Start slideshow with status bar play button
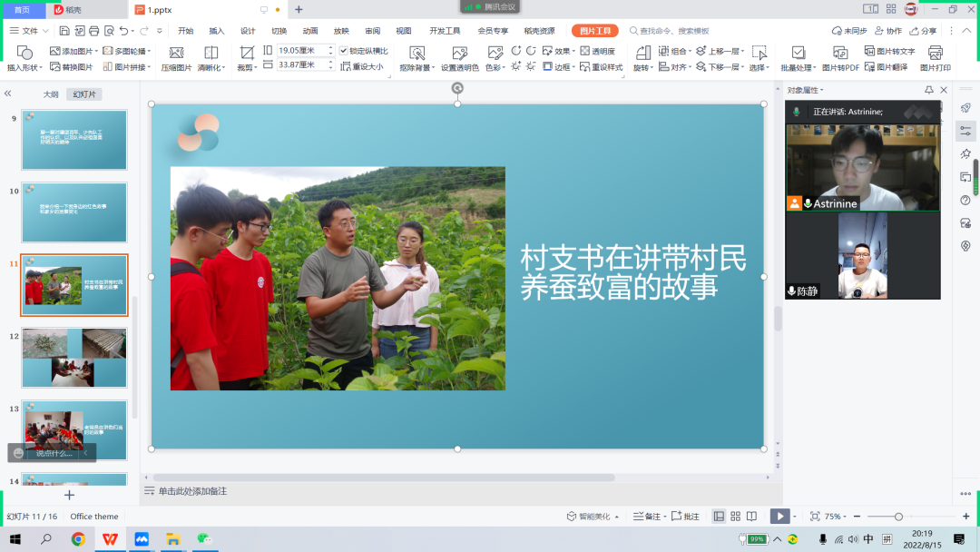Image resolution: width=980 pixels, height=552 pixels. pyautogui.click(x=779, y=516)
